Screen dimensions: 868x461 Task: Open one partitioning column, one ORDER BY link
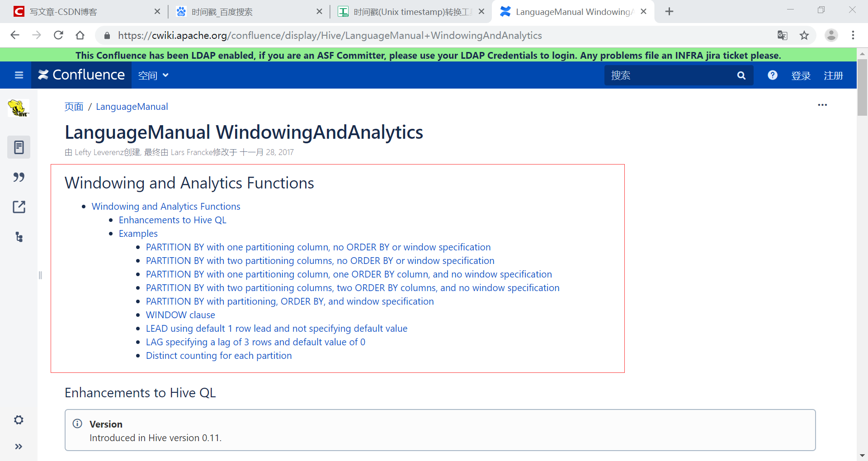349,274
